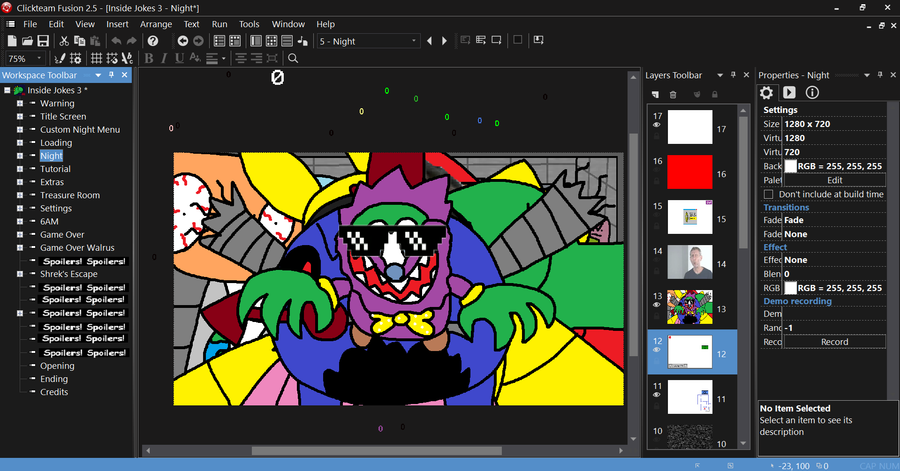Expand the Title Screen tree node

click(20, 116)
